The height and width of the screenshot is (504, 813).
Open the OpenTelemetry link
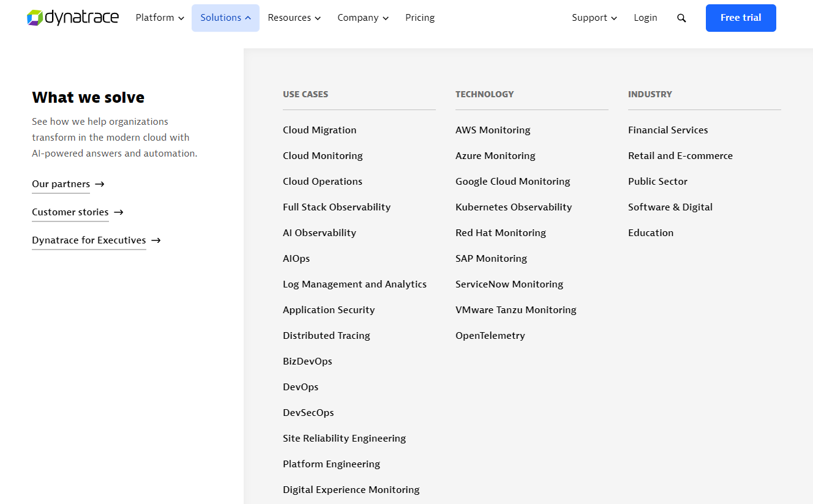coord(490,336)
